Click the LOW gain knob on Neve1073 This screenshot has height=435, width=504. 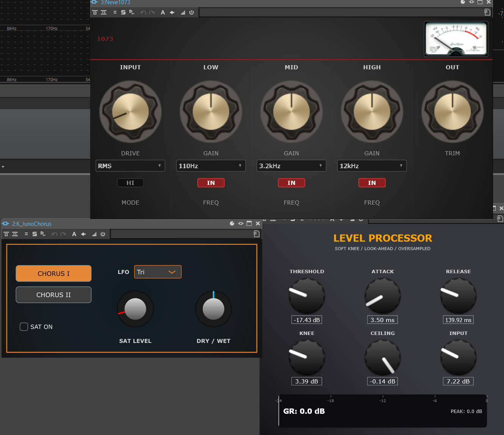click(x=211, y=112)
